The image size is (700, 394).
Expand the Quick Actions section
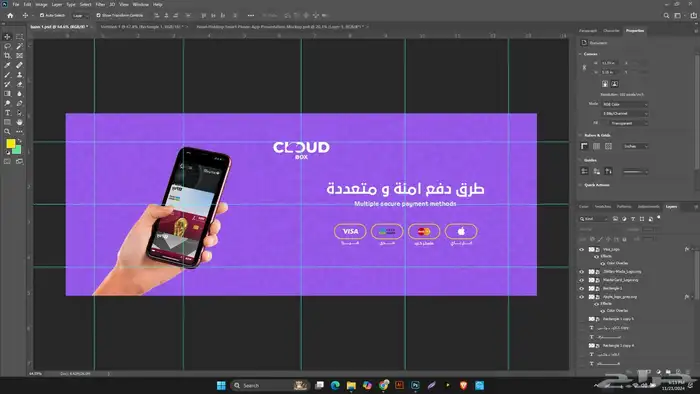580,185
